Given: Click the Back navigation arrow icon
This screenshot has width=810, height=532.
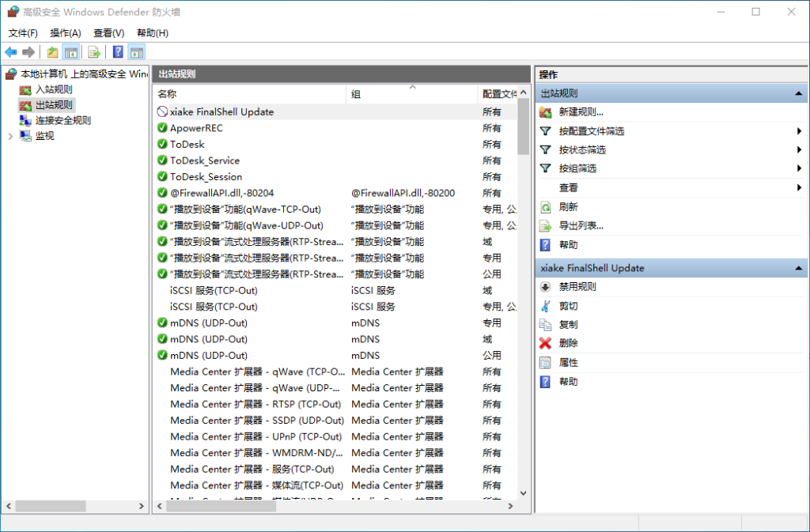Looking at the screenshot, I should 11,51.
